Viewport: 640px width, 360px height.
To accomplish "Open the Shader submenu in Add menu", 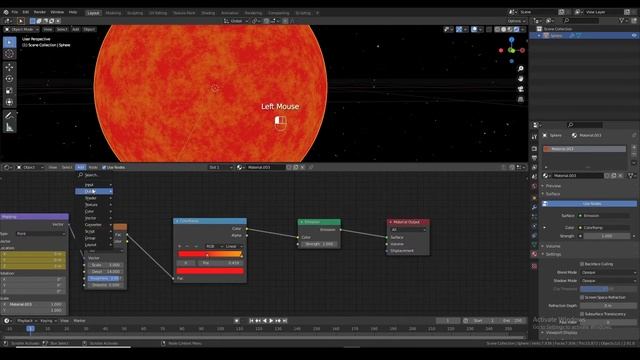I will pyautogui.click(x=94, y=198).
